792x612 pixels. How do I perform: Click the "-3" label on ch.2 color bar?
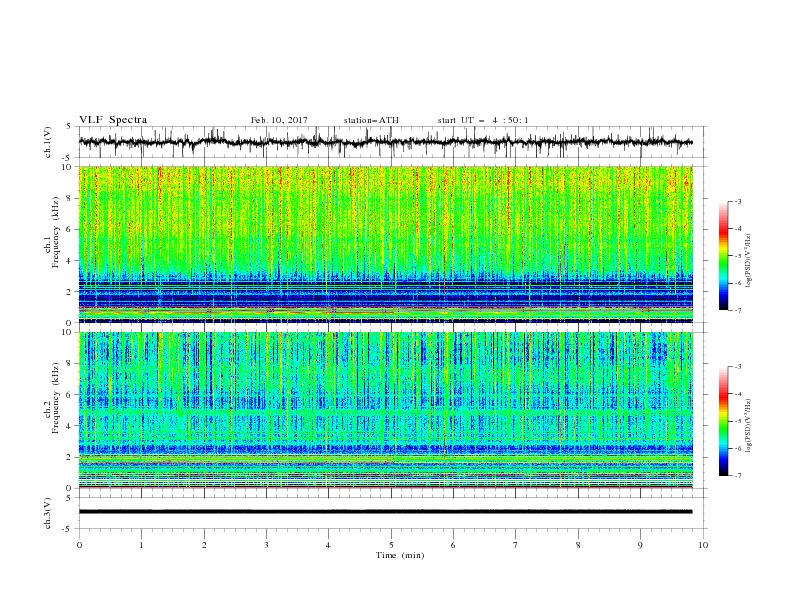pos(737,367)
